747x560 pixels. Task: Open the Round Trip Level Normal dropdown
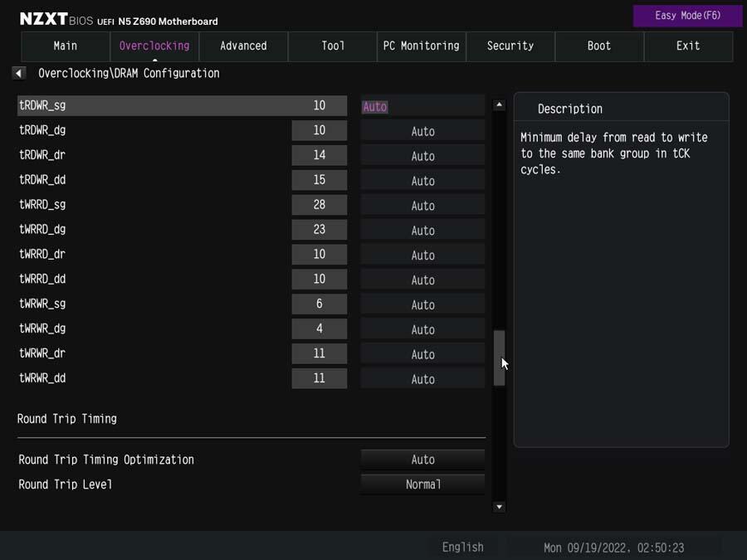pyautogui.click(x=422, y=485)
